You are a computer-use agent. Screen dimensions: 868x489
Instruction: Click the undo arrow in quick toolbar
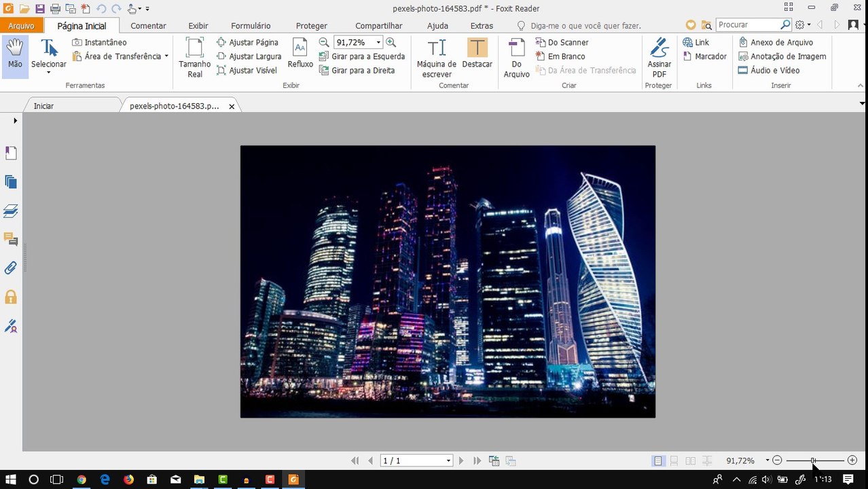(101, 9)
